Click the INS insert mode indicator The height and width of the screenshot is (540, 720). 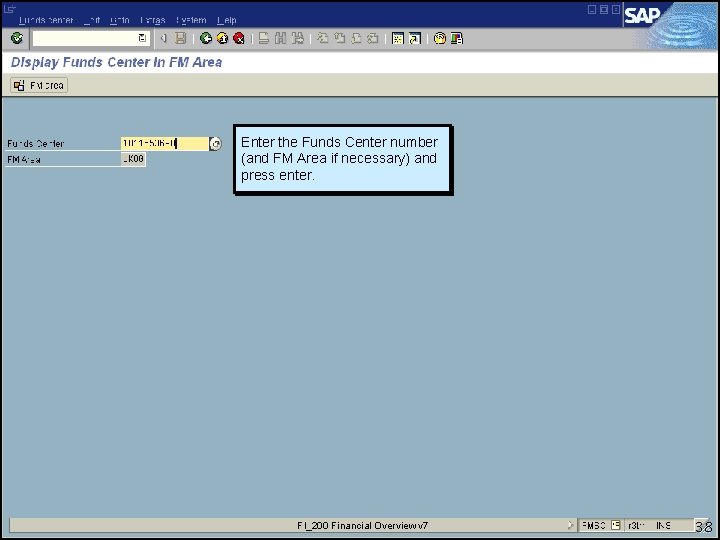tap(664, 525)
